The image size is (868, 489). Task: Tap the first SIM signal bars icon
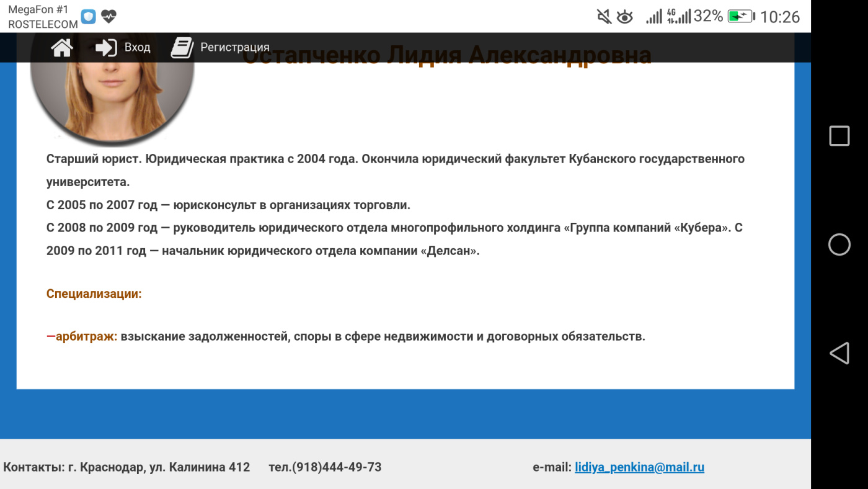click(x=654, y=17)
